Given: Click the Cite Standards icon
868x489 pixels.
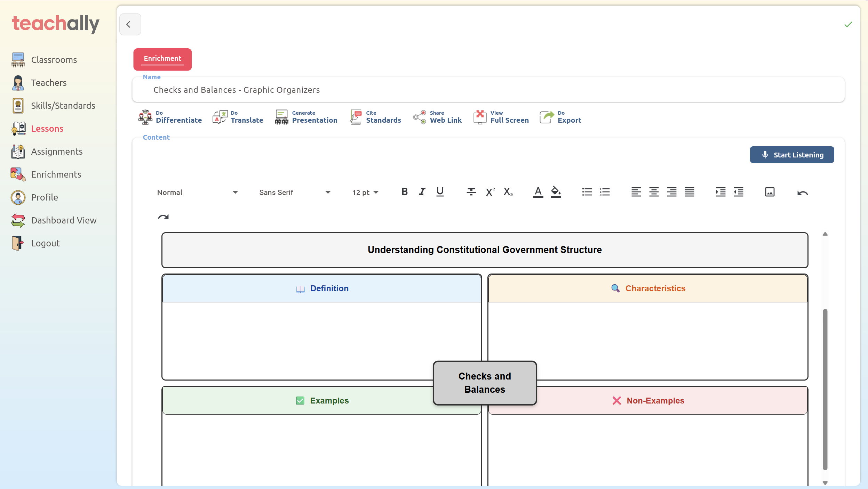Looking at the screenshot, I should pyautogui.click(x=356, y=117).
